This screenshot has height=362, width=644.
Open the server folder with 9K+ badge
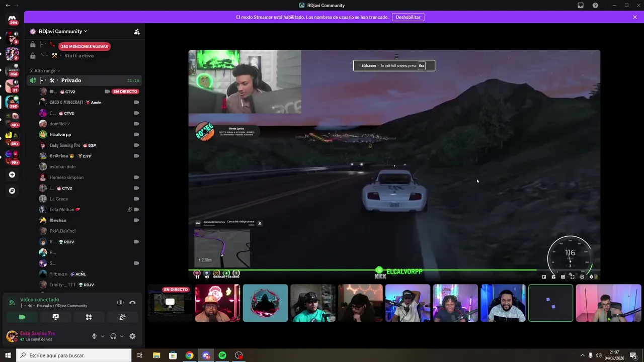[x=12, y=156]
